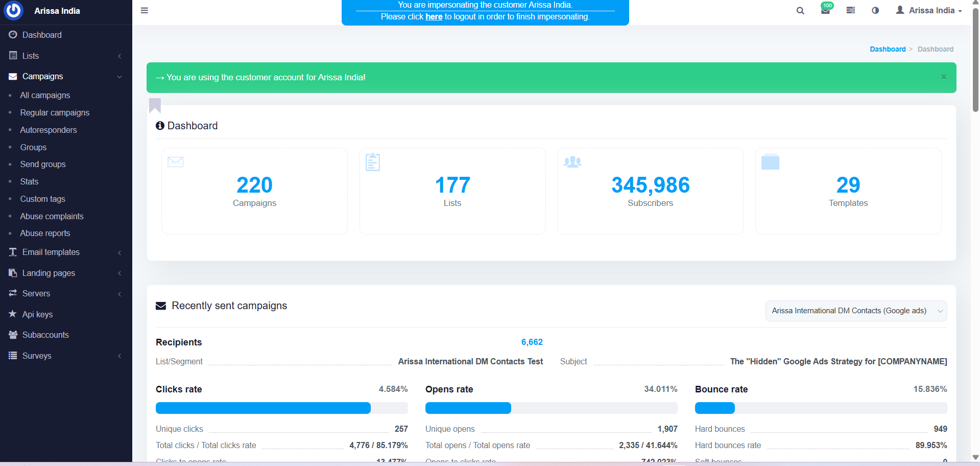980x466 pixels.
Task: Click the bookmark icon above Dashboard panel
Action: (x=155, y=105)
